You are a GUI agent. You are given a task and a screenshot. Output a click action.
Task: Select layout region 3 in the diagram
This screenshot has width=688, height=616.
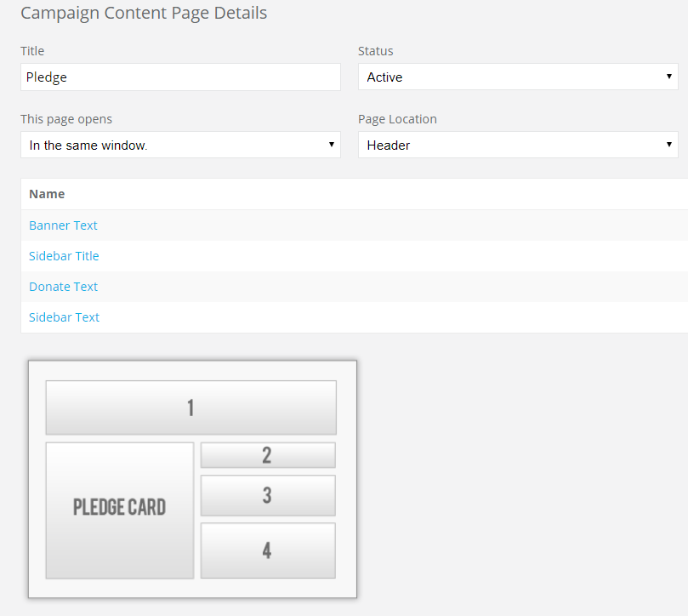pyautogui.click(x=268, y=495)
